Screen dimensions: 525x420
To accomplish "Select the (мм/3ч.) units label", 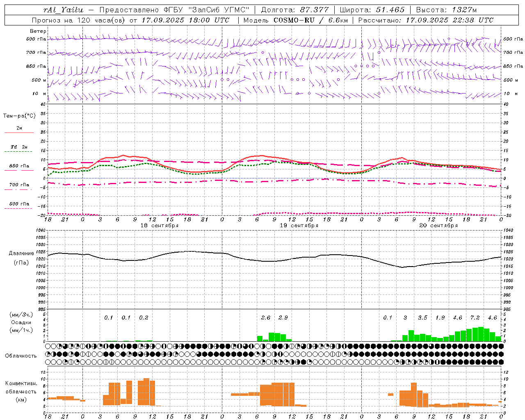I will click(21, 315).
